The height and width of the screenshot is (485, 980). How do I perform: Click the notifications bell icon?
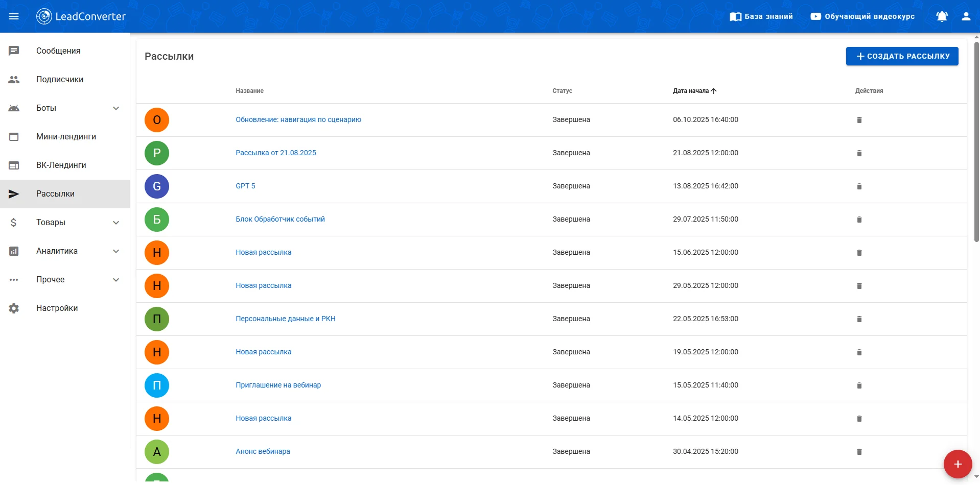pos(942,16)
